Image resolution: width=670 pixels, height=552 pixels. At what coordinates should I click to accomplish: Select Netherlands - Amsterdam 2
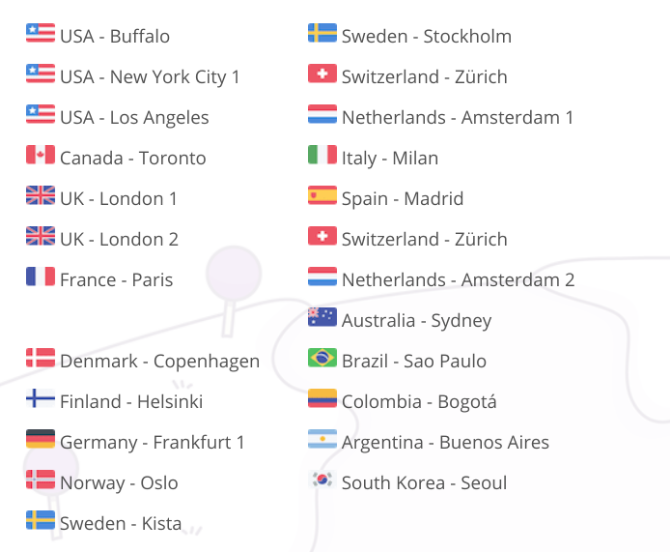pyautogui.click(x=458, y=280)
